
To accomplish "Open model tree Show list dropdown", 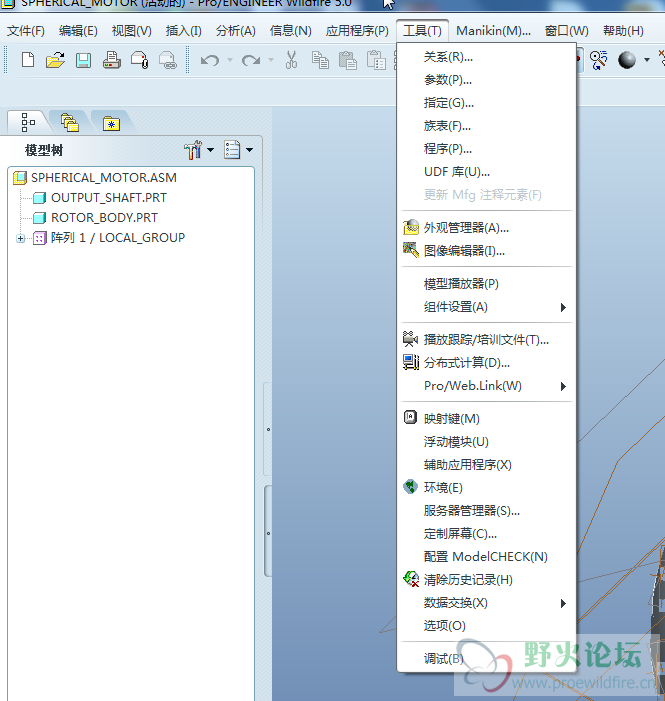I will point(238,150).
